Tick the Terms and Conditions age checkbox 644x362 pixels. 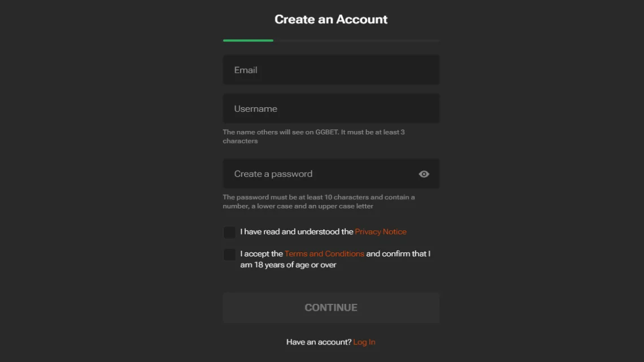pos(229,255)
